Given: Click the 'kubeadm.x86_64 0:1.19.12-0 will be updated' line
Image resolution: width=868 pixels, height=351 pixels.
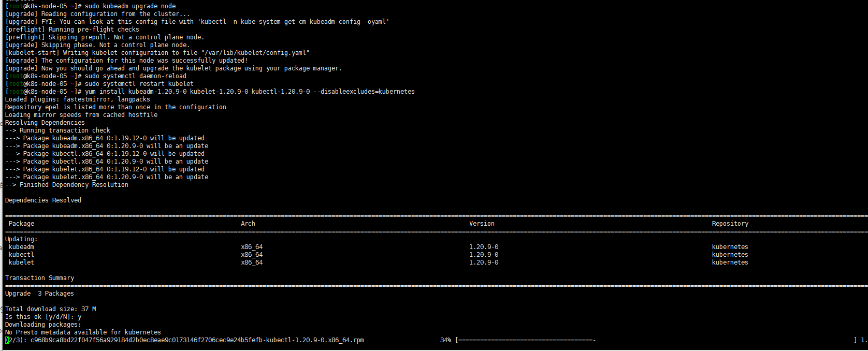Looking at the screenshot, I should 105,138.
